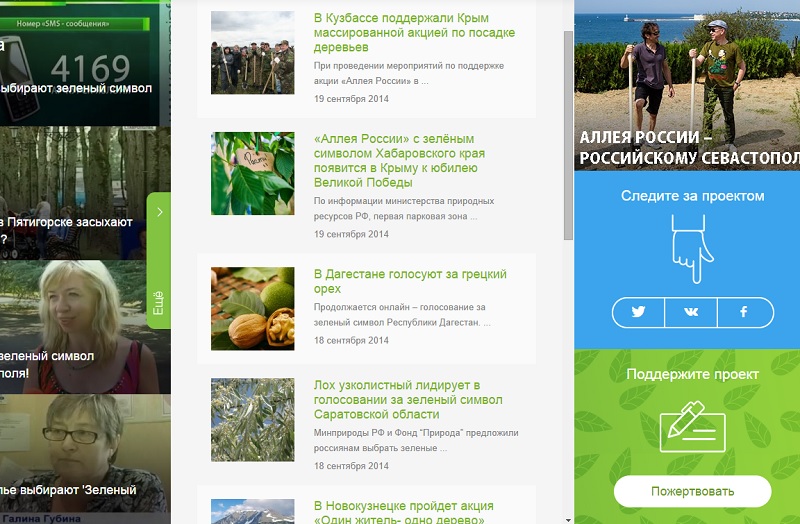Open 'В Дагестане голосуют за грецкий орех'
Viewport: 800px width, 524px height.
click(x=410, y=281)
